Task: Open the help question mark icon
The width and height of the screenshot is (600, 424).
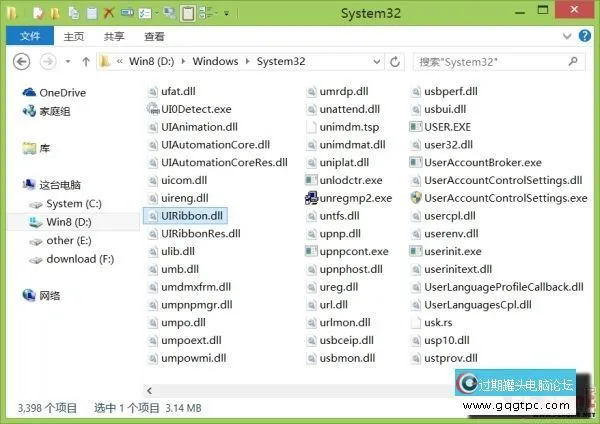Action: [x=587, y=37]
